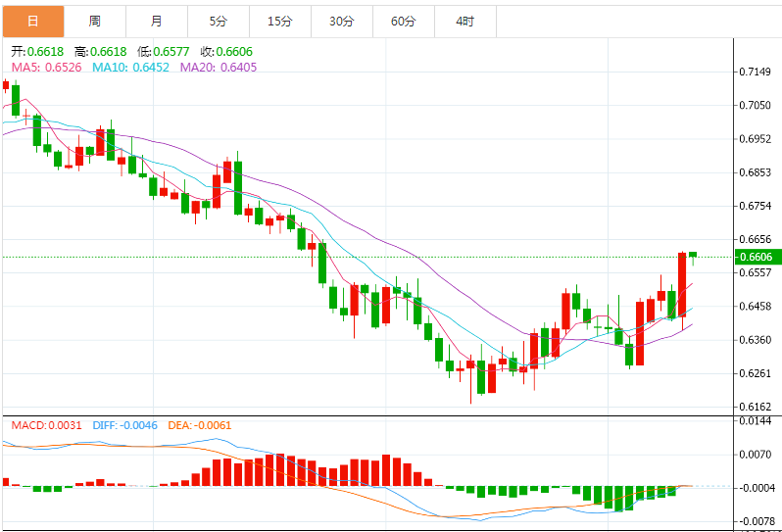
Task: Click the 0.6853 price axis label
Action: 756,172
